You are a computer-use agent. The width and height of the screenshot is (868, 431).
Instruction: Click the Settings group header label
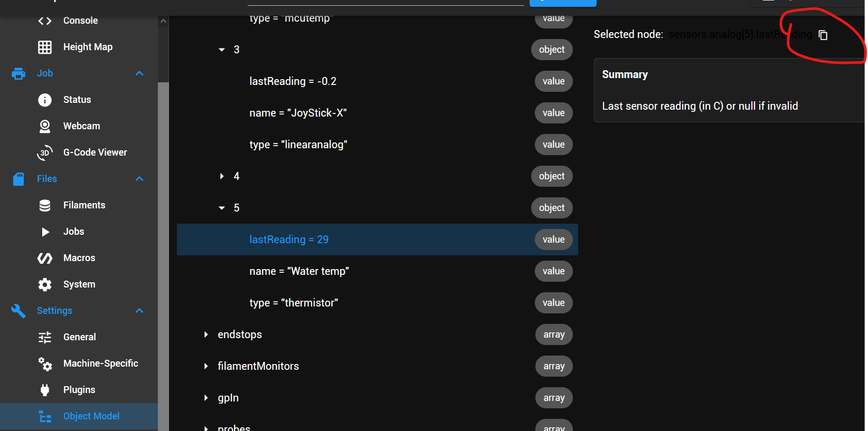click(x=54, y=311)
